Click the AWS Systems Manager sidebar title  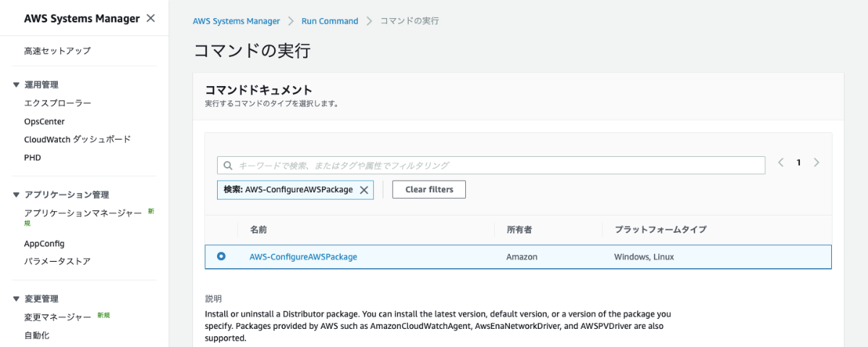(82, 18)
